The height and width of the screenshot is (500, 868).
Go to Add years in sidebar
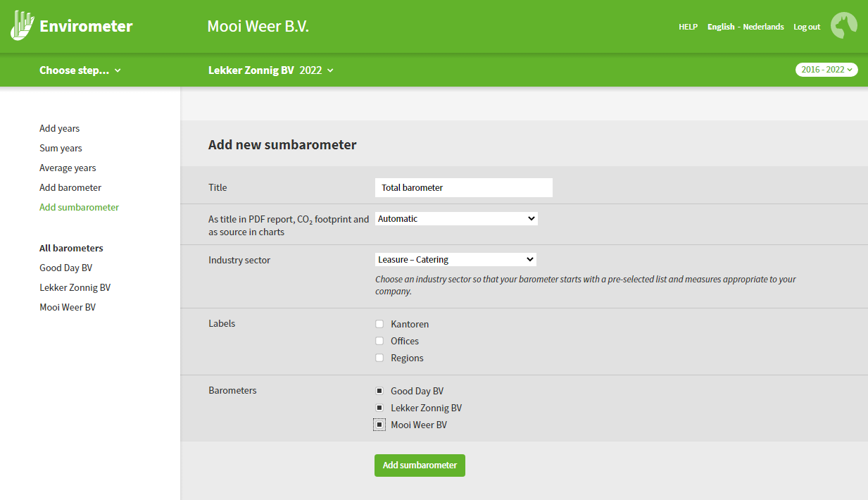(x=60, y=128)
